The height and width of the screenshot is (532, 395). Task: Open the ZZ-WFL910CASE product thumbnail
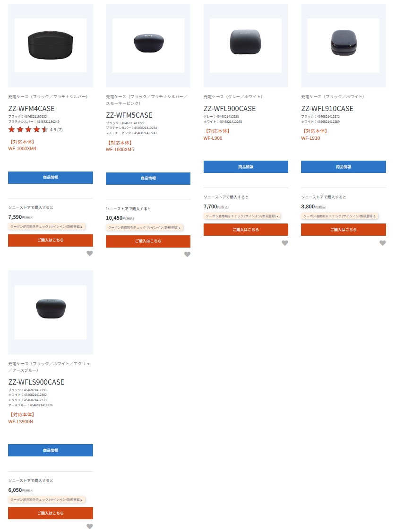343,45
